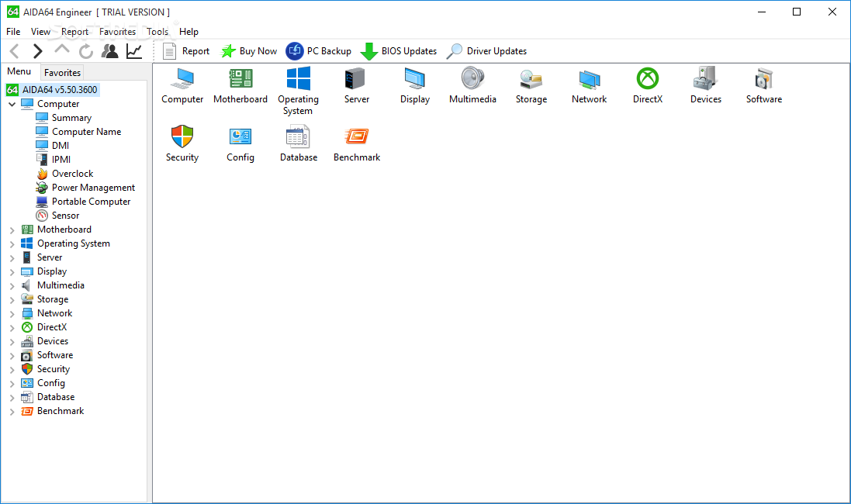Viewport: 851px width, 504px height.
Task: Expand the Operating System tree node
Action: [12, 244]
